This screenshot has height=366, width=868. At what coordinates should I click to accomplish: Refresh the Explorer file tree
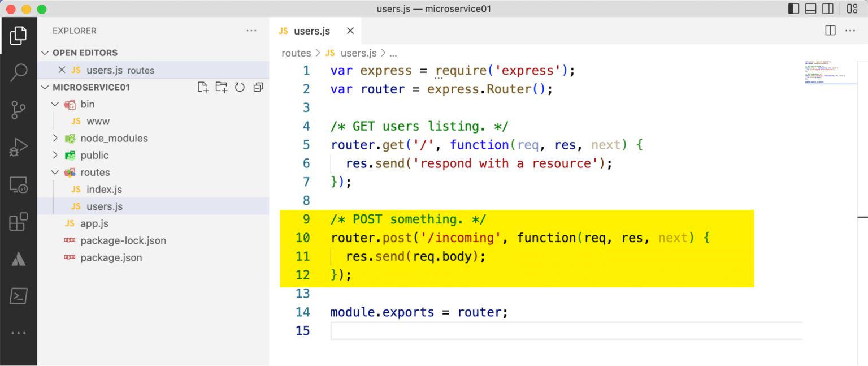(x=240, y=87)
